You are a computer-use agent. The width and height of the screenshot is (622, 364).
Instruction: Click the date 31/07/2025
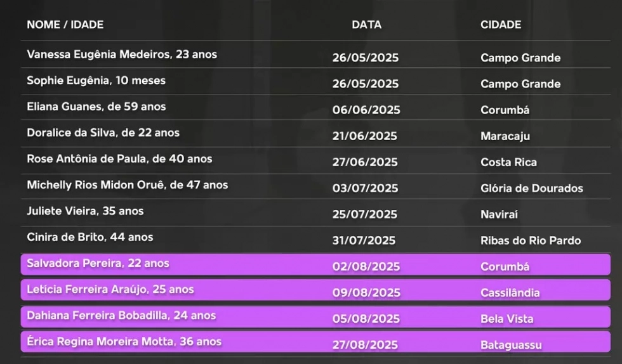(x=364, y=241)
